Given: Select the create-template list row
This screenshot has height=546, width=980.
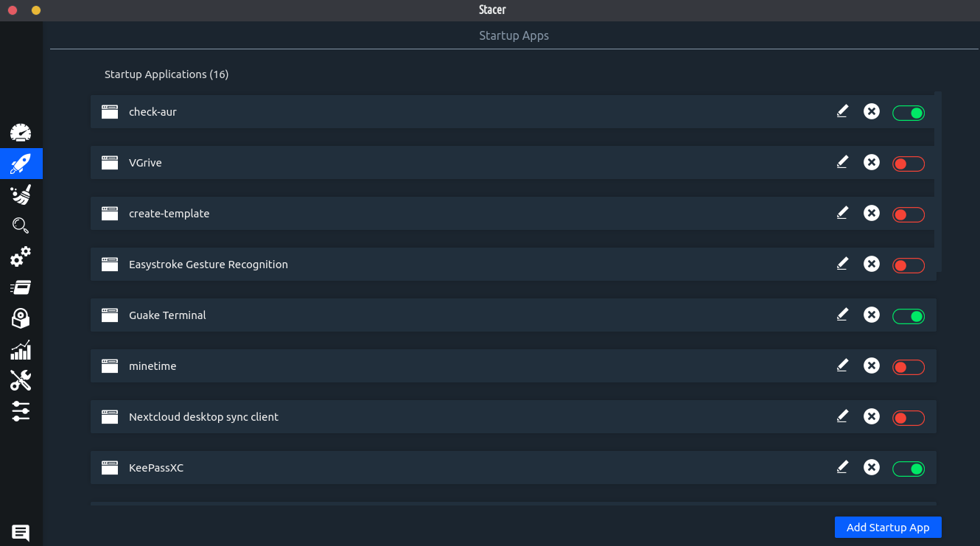Looking at the screenshot, I should [x=442, y=214].
